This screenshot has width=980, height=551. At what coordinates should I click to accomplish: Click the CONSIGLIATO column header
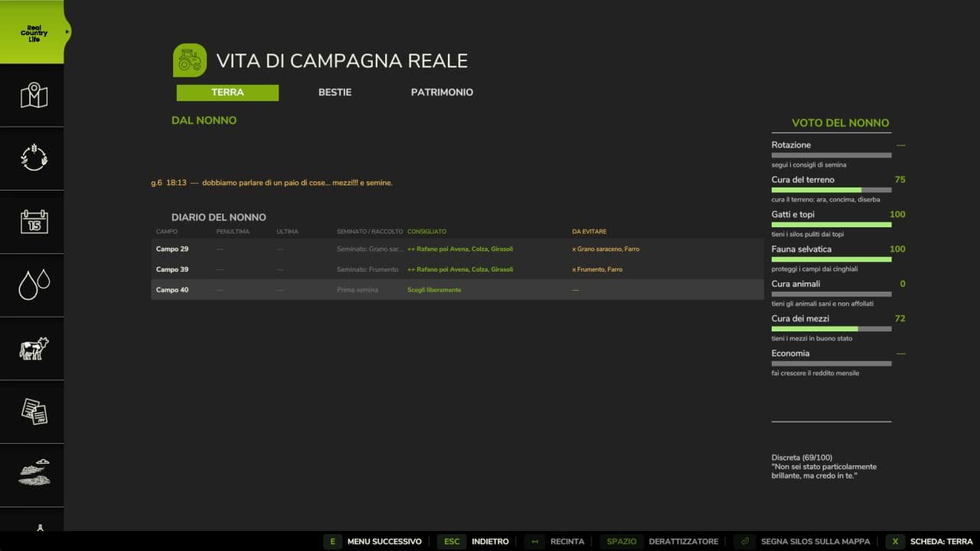click(426, 232)
